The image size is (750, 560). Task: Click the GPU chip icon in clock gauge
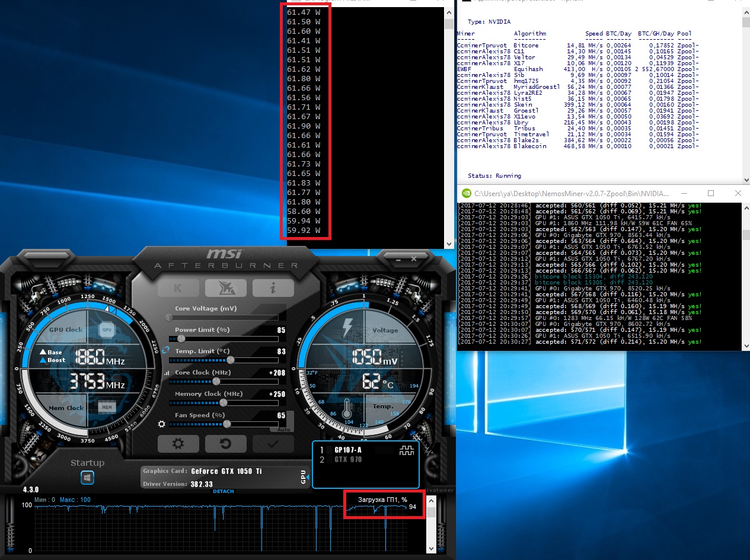coord(107,329)
